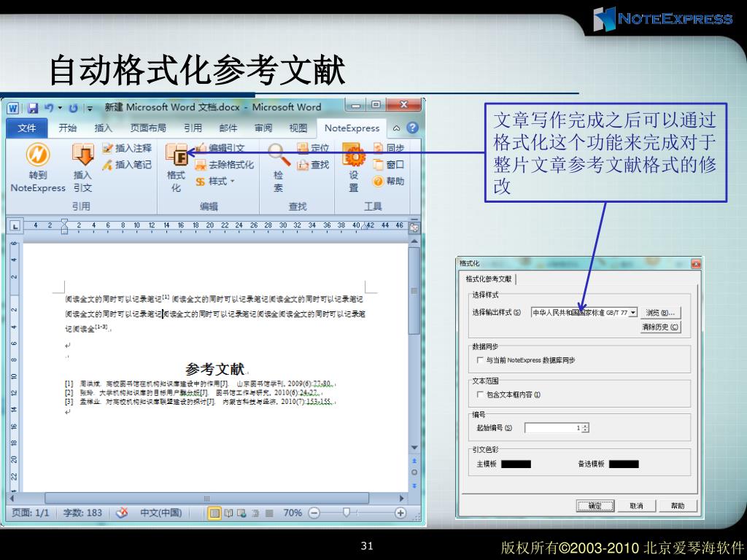Open the 文件 tab

[27, 128]
